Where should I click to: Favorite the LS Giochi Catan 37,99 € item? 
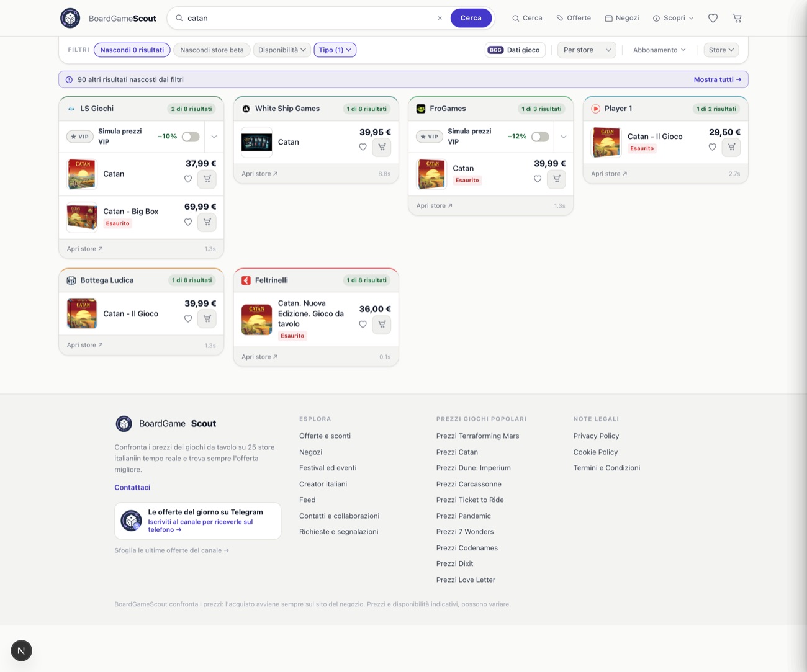(x=188, y=179)
